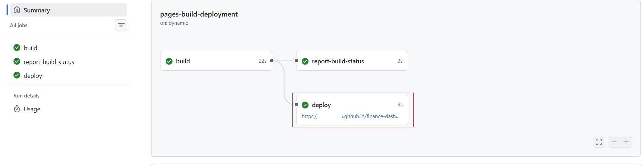Open the Summary page in sidebar

pyautogui.click(x=69, y=10)
